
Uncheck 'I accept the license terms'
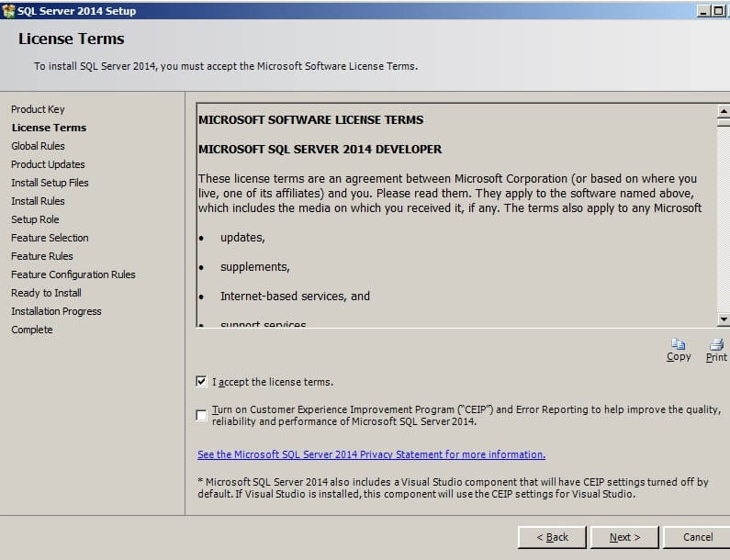pos(201,382)
